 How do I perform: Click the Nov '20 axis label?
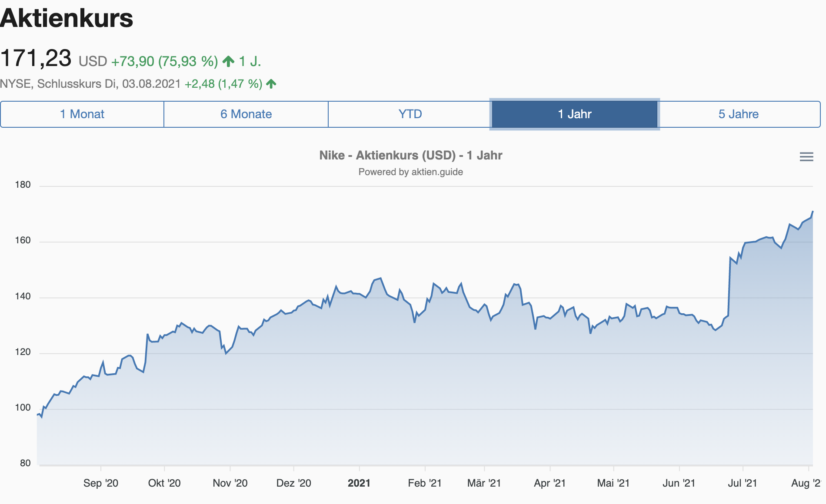pos(230,483)
